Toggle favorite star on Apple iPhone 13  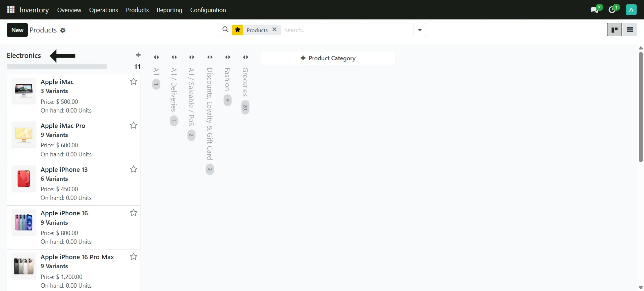click(x=133, y=169)
